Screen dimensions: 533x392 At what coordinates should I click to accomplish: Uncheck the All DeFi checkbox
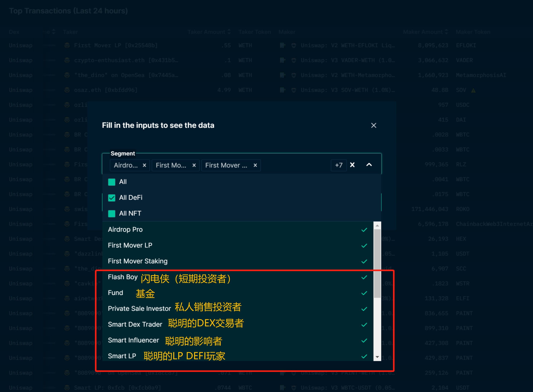point(112,198)
